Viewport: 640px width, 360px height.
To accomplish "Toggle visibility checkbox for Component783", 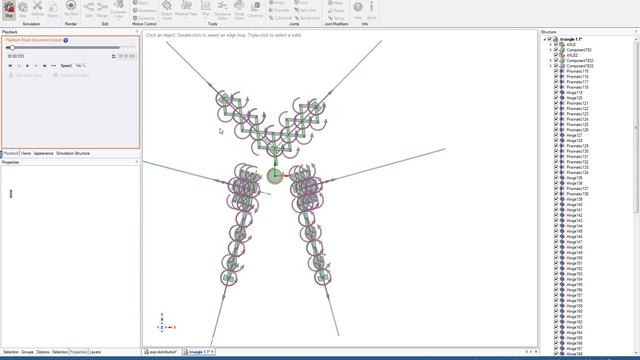I will tap(556, 50).
